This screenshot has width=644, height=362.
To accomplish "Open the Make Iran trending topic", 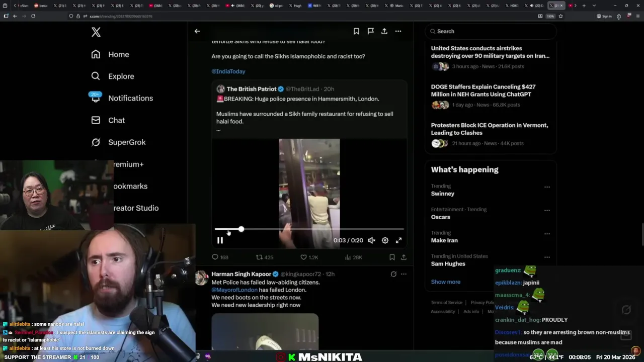I will (444, 240).
